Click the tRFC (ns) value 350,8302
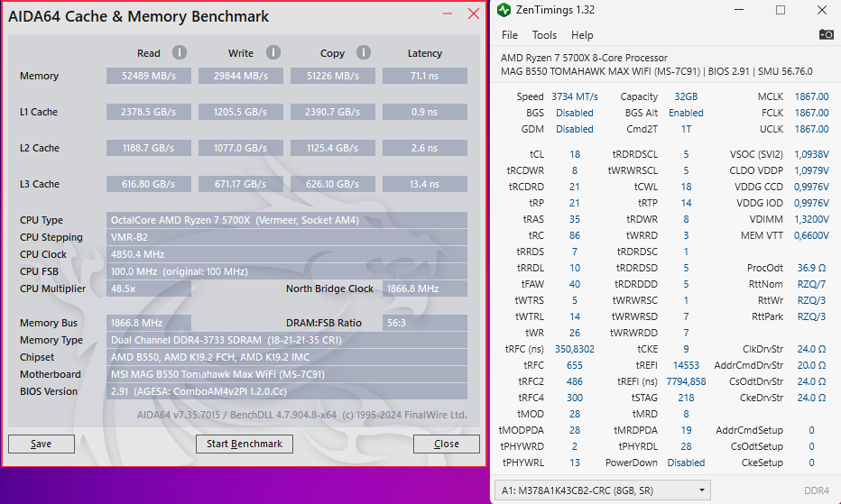 click(575, 349)
